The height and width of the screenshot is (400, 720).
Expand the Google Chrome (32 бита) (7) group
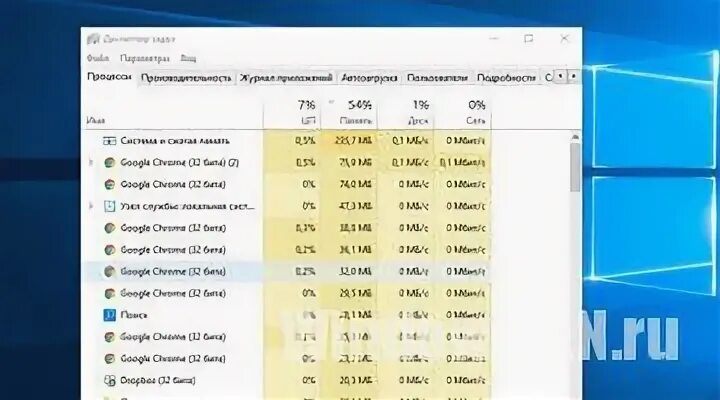click(x=91, y=163)
